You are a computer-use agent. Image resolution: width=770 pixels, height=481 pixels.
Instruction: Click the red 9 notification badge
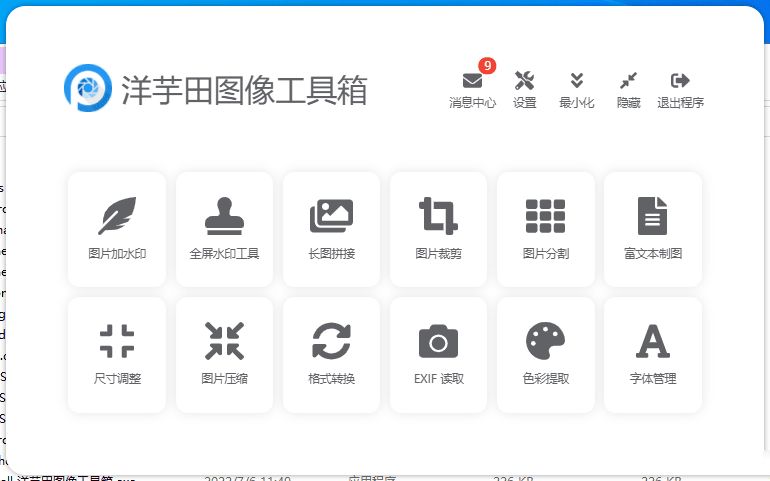487,66
